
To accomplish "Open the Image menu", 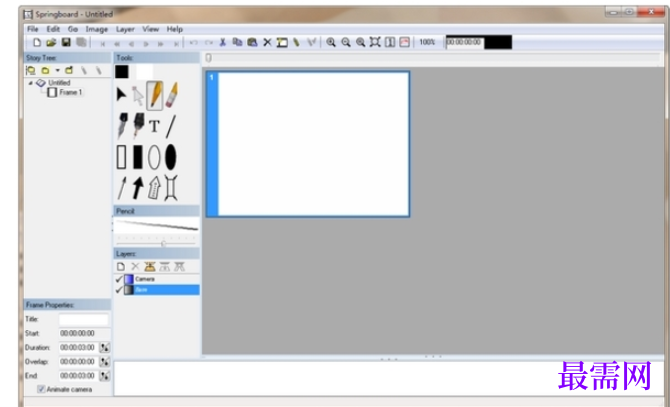I will coord(97,29).
